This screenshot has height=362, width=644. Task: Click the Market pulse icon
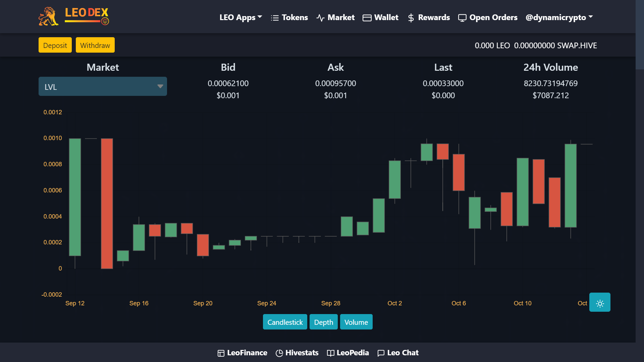point(320,18)
